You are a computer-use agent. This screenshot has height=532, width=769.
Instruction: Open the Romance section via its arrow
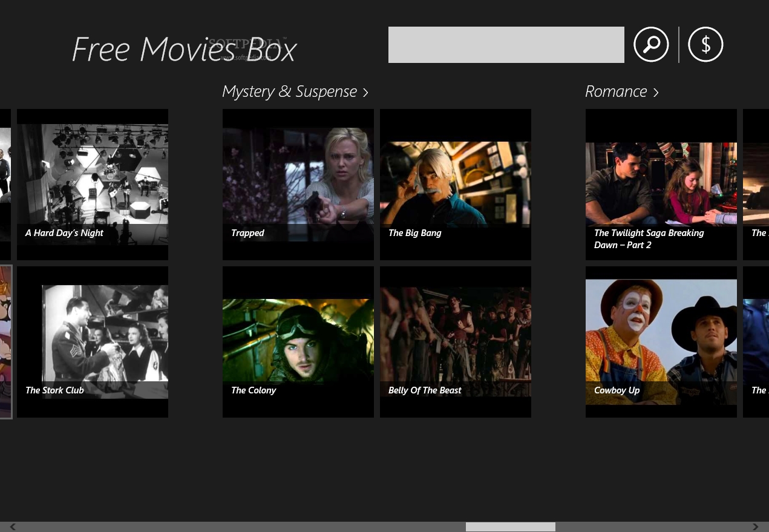click(655, 92)
